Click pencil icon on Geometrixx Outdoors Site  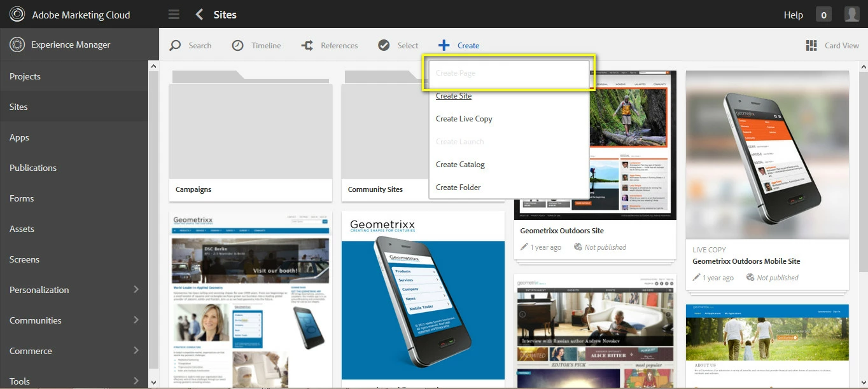coord(524,247)
